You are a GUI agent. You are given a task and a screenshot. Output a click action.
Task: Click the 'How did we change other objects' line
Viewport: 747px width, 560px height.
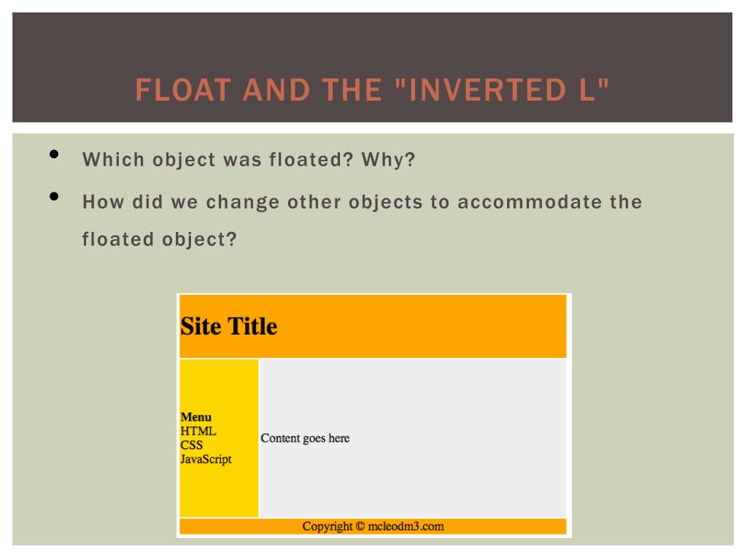[362, 202]
